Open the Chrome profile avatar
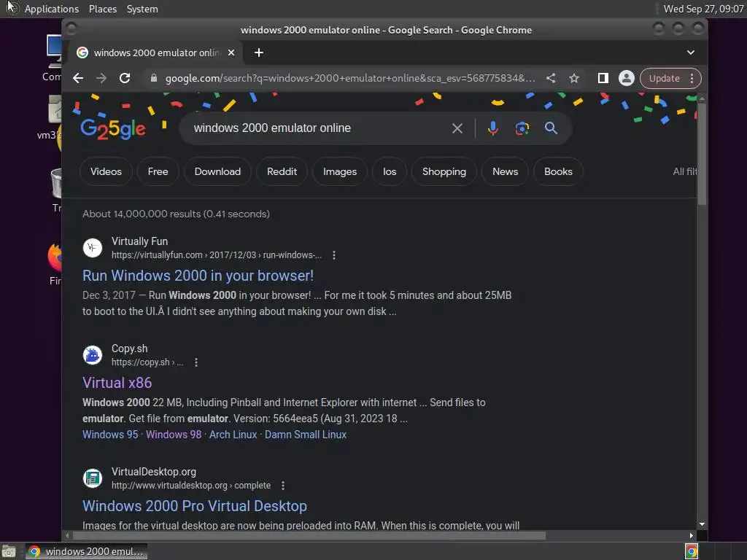 (x=627, y=78)
